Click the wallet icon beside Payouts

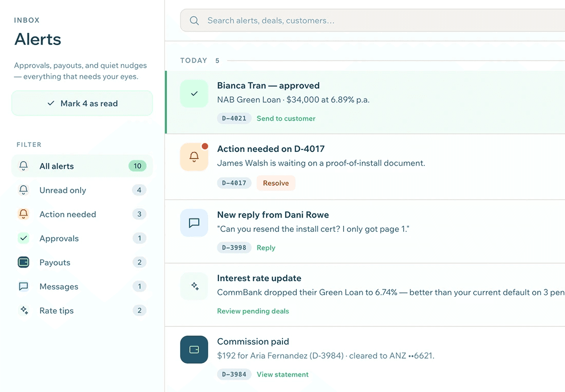click(x=24, y=262)
